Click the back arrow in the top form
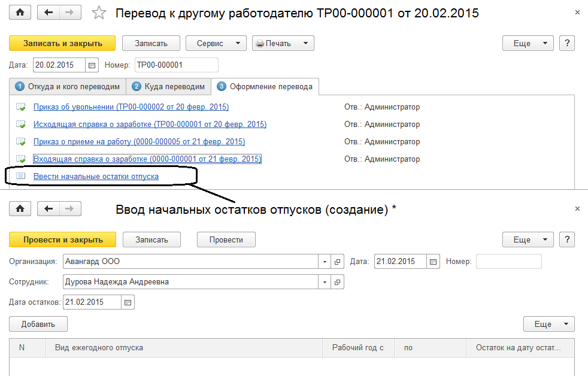This screenshot has height=376, width=588. click(x=49, y=12)
